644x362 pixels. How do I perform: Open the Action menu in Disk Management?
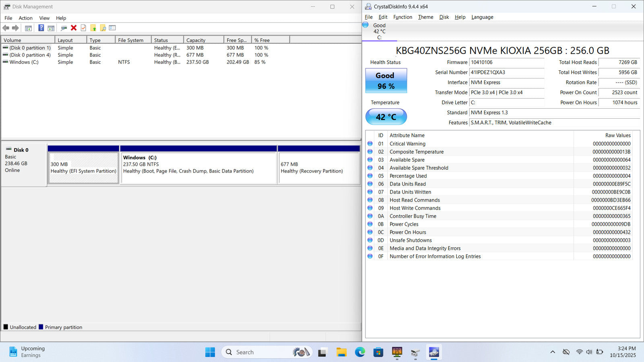[x=25, y=18]
